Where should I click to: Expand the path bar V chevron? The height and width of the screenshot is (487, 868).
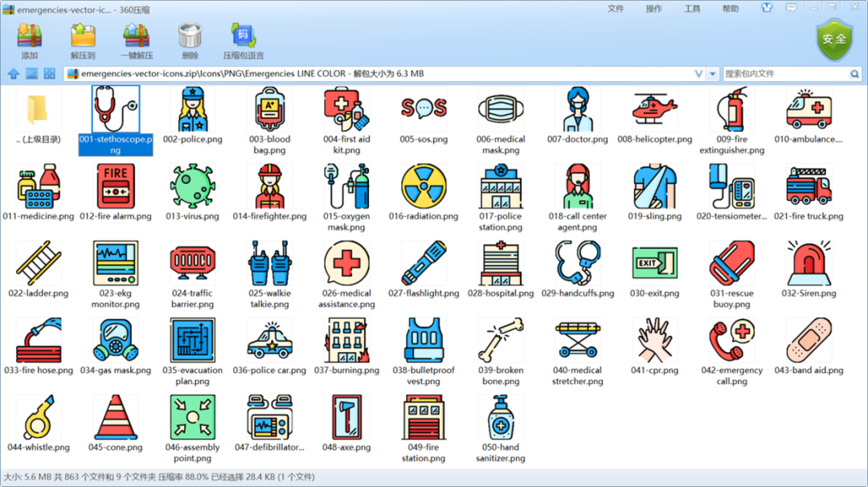click(x=698, y=74)
